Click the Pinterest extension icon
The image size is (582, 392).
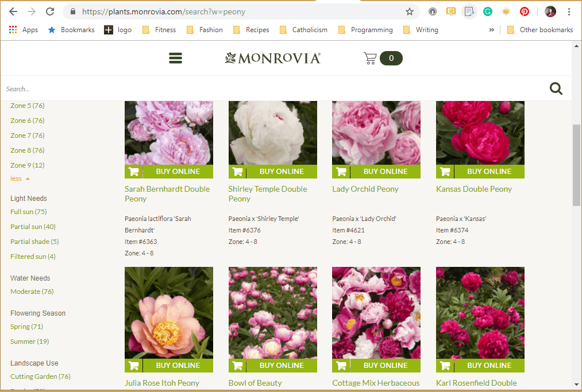[x=524, y=11]
